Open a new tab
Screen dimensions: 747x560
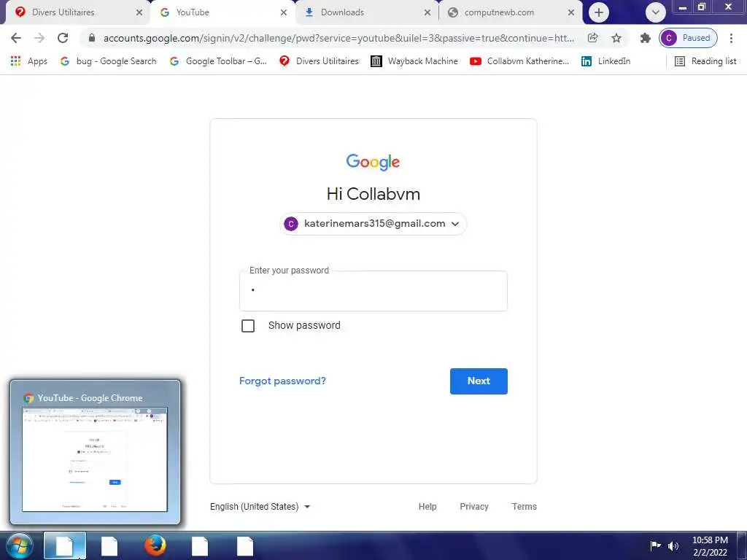599,12
